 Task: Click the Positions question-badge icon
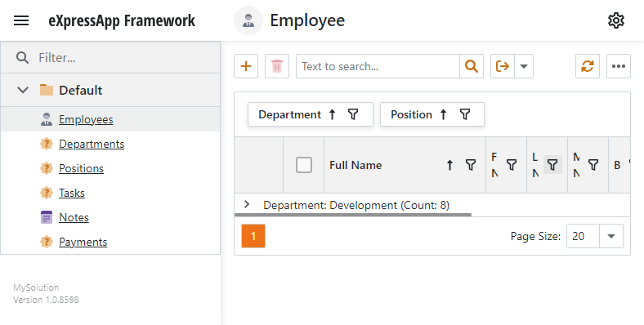coord(47,168)
